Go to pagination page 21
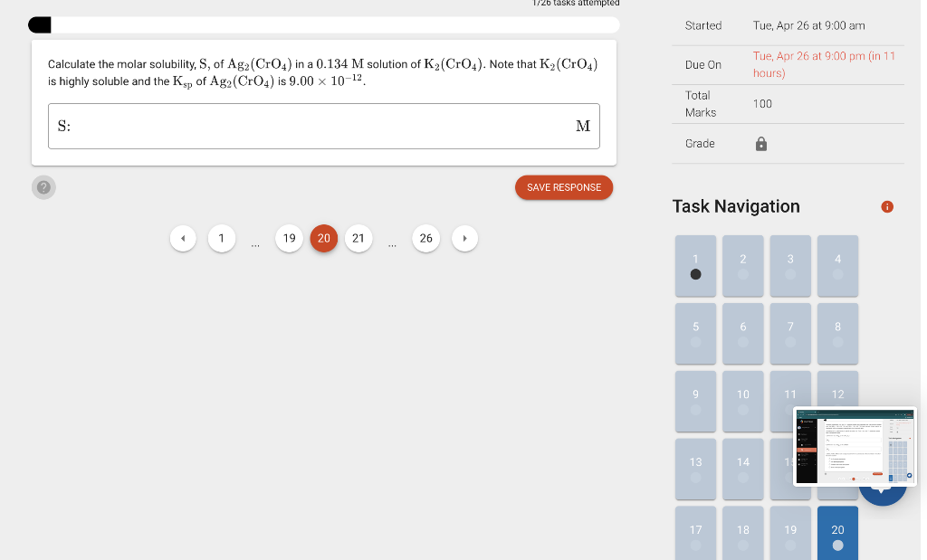The height and width of the screenshot is (560, 927). click(x=358, y=238)
